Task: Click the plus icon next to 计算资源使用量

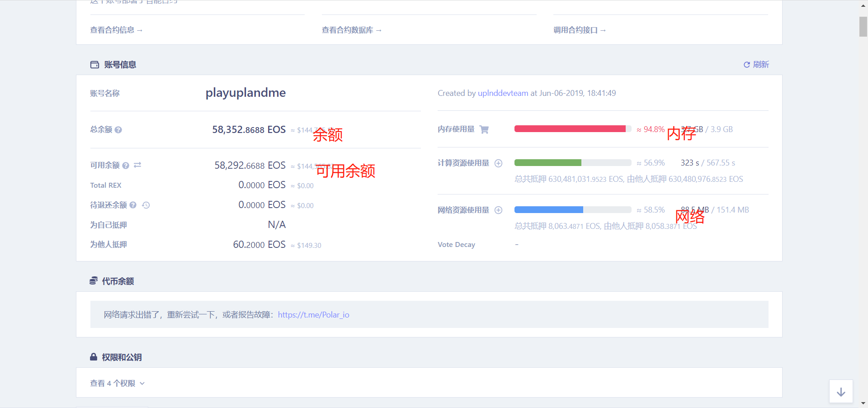Action: [x=499, y=163]
